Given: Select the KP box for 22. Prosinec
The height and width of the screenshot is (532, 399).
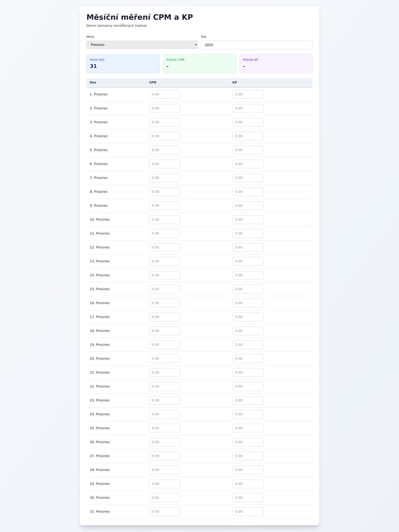Looking at the screenshot, I should pos(248,386).
